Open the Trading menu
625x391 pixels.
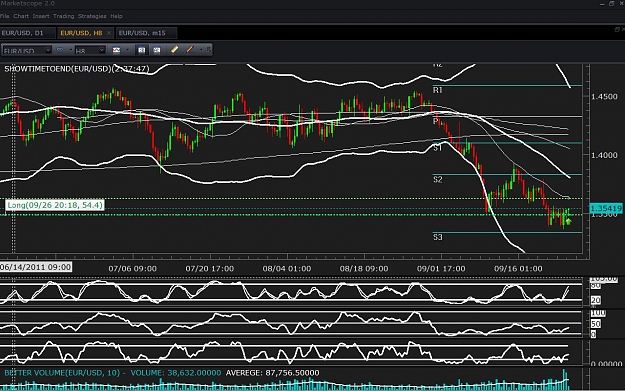[64, 16]
